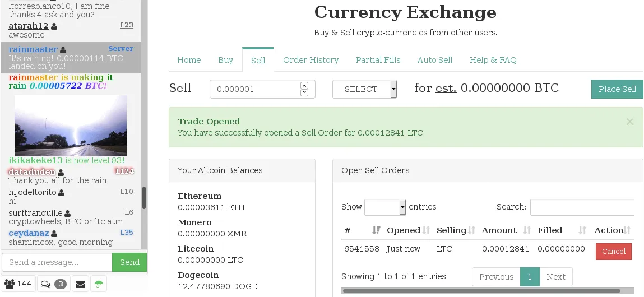Increase the sell amount with up stepper
Viewport: 644px width, 297px height.
[304, 85]
